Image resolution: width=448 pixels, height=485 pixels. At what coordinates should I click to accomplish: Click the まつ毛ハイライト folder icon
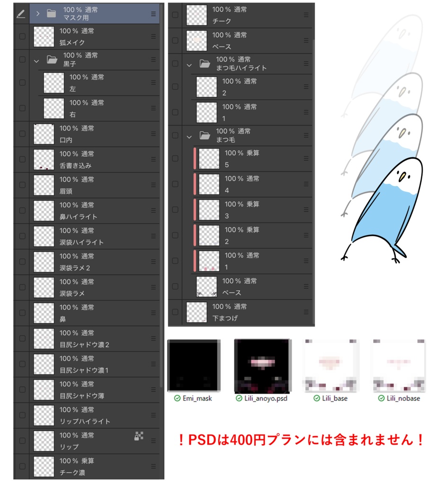(205, 64)
